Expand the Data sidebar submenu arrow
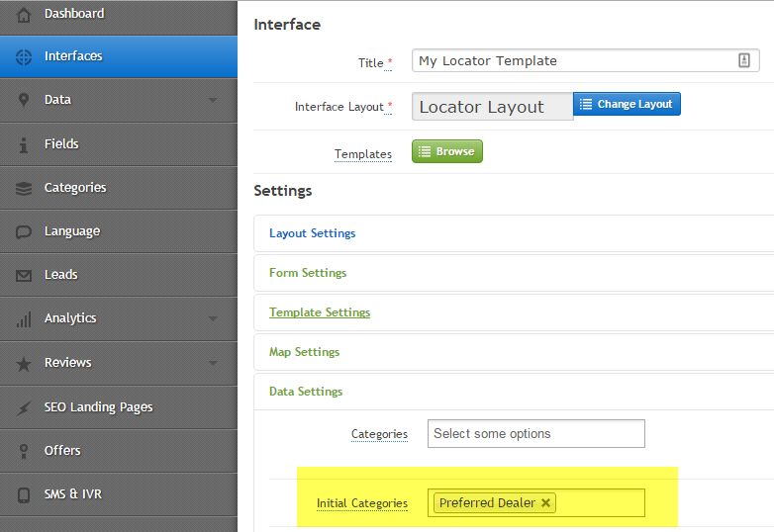774x532 pixels. click(213, 100)
